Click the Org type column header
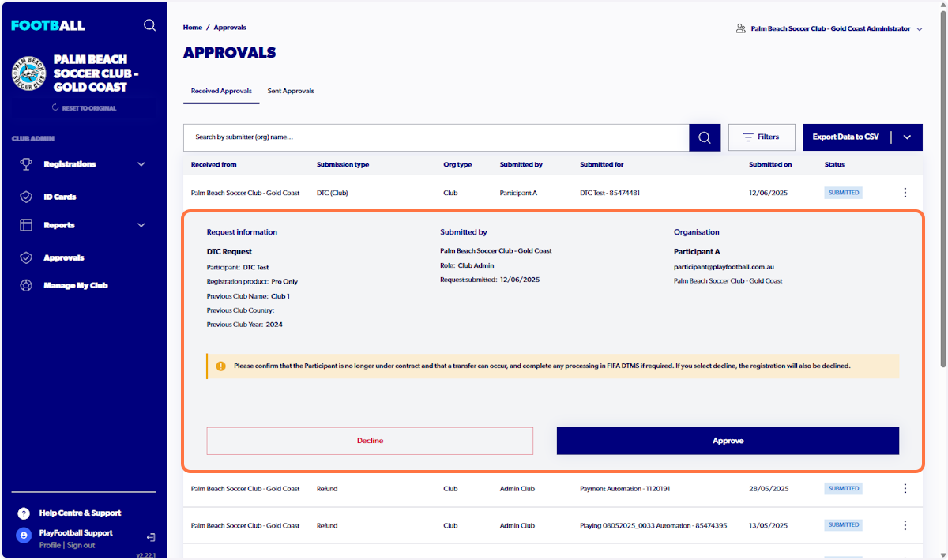The image size is (948, 560). (457, 165)
